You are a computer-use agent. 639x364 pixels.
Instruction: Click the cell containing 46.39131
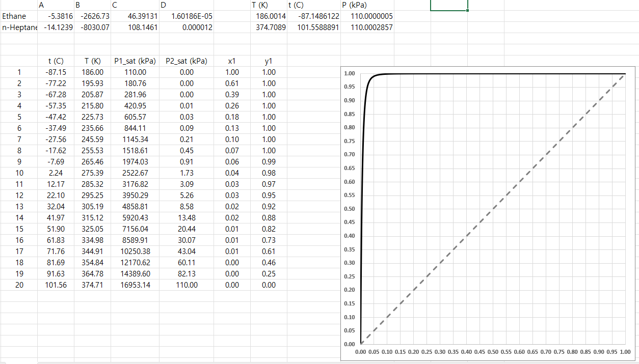[135, 16]
